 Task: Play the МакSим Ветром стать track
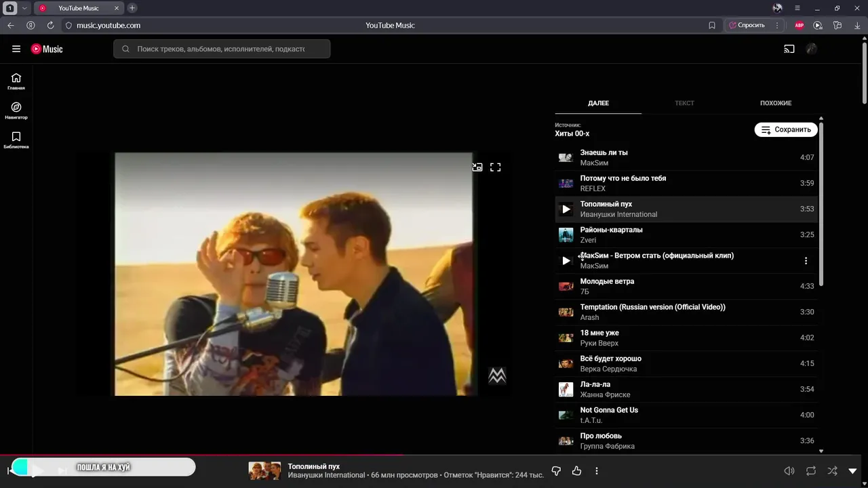click(566, 260)
